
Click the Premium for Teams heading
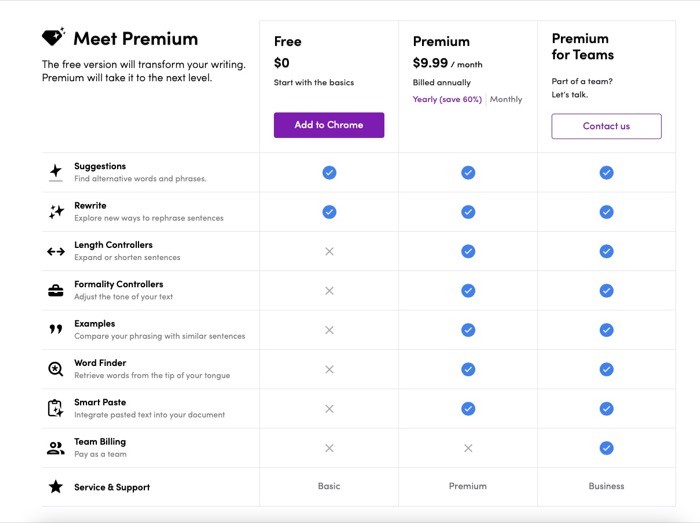click(583, 46)
